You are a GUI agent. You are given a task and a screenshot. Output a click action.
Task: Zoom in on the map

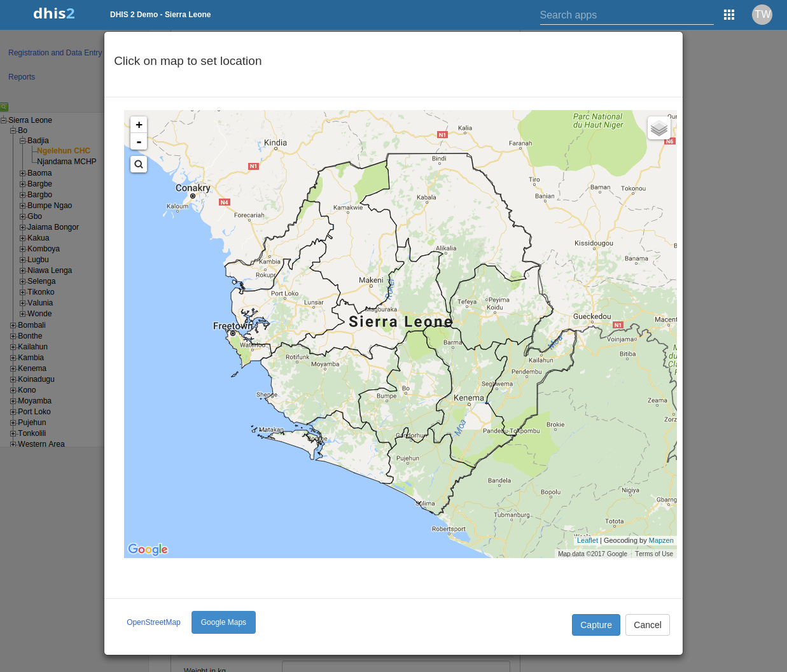click(x=139, y=124)
